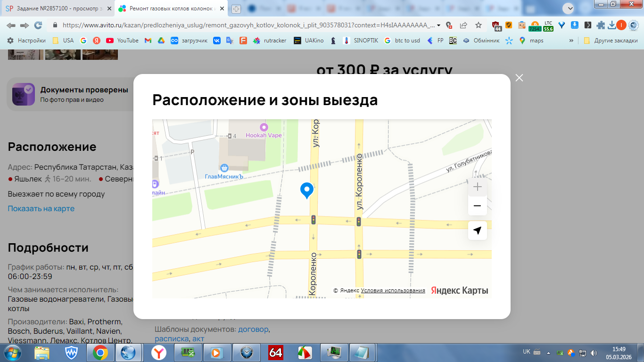The height and width of the screenshot is (362, 644).
Task: Show hidden system tray icons
Action: (x=548, y=353)
